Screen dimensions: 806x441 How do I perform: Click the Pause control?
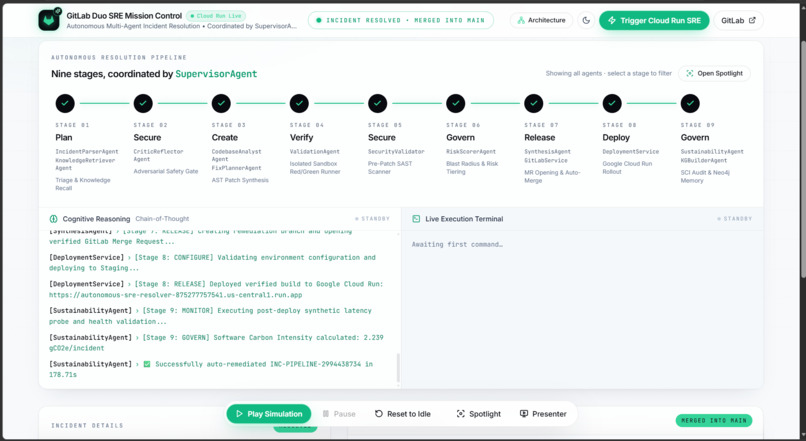coord(339,414)
